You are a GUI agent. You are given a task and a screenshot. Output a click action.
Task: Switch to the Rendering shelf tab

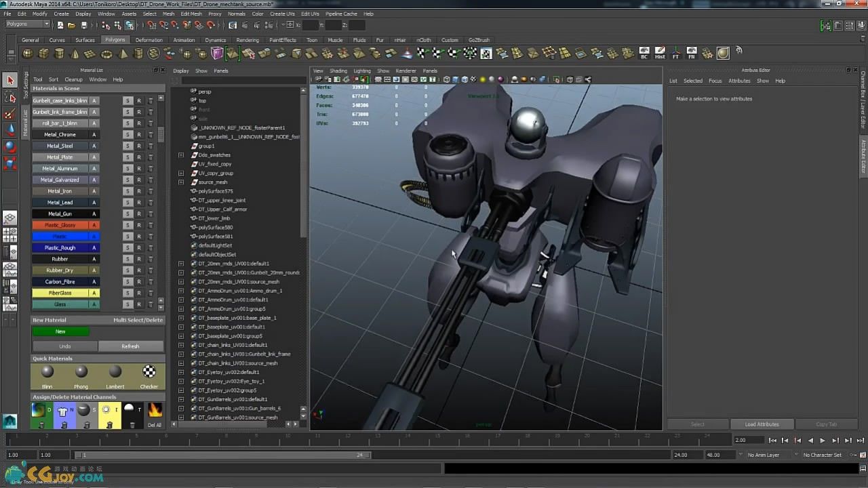247,40
